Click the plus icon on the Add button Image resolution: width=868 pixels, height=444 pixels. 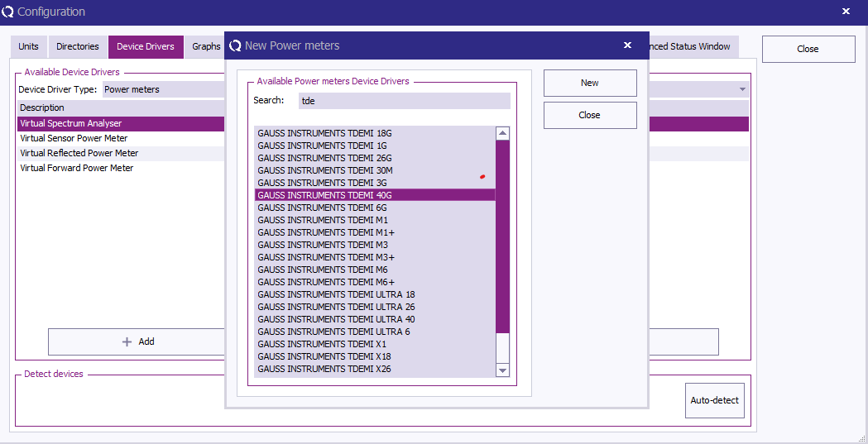tap(127, 341)
